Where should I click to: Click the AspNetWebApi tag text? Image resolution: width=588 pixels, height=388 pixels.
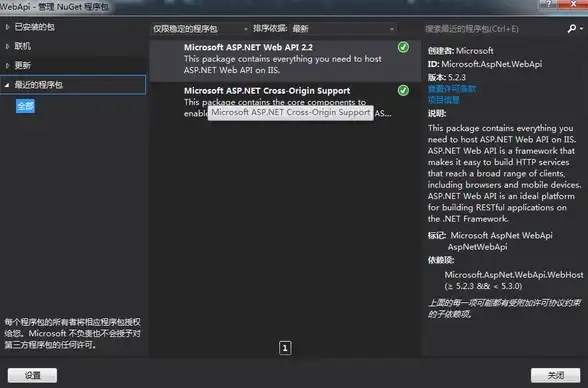pyautogui.click(x=477, y=247)
